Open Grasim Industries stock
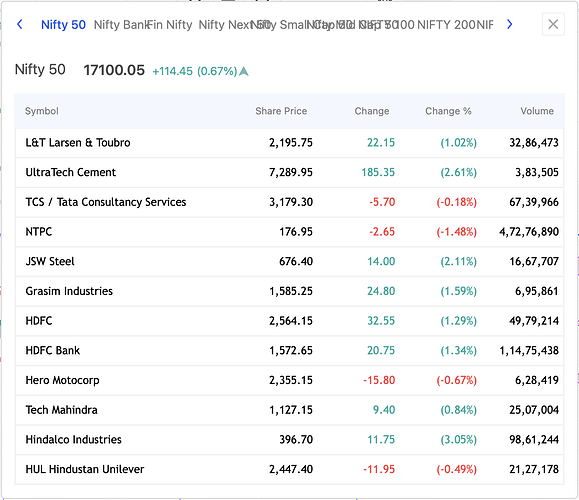 [69, 291]
